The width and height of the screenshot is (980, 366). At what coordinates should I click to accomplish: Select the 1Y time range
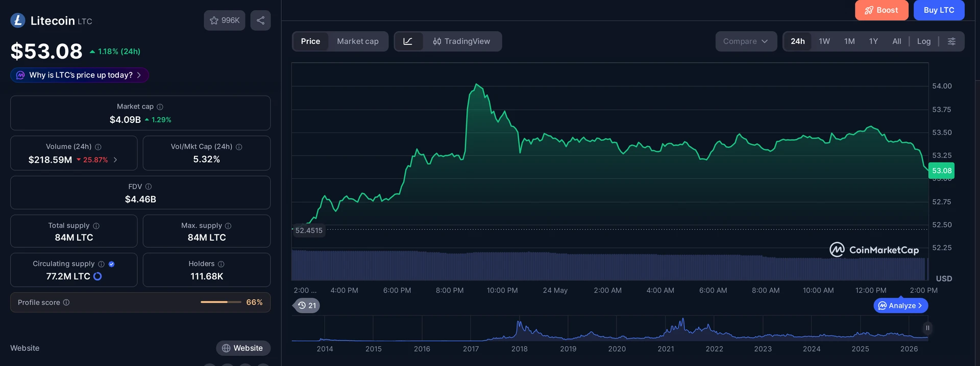pyautogui.click(x=873, y=41)
